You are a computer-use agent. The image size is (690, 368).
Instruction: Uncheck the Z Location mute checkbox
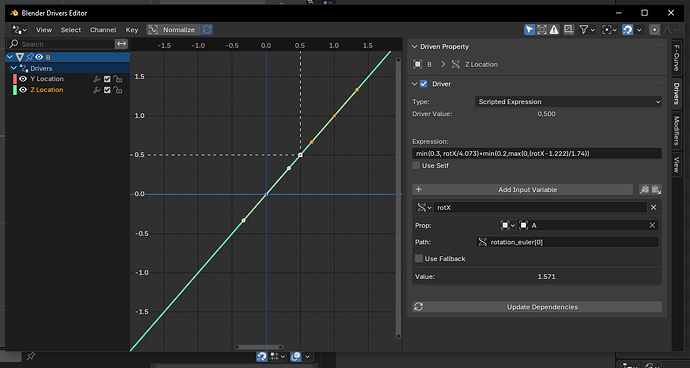pyautogui.click(x=107, y=90)
